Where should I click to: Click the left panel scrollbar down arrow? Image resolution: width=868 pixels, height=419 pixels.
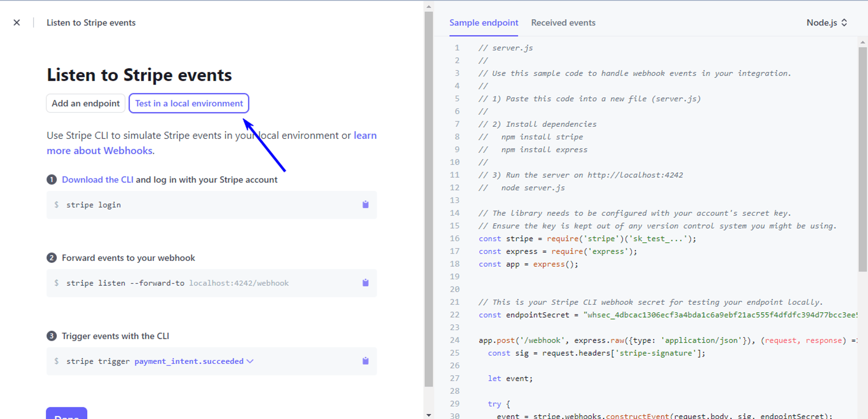click(429, 415)
